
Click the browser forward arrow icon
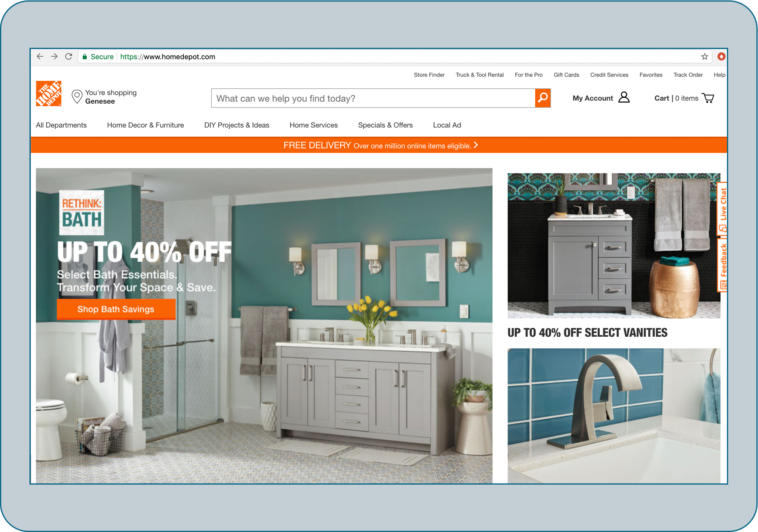[54, 56]
